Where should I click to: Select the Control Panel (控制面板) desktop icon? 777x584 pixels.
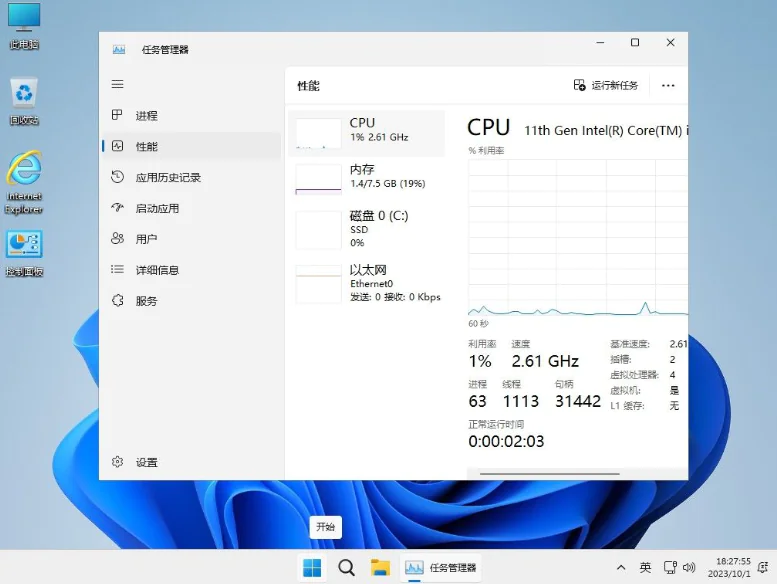coord(24,253)
